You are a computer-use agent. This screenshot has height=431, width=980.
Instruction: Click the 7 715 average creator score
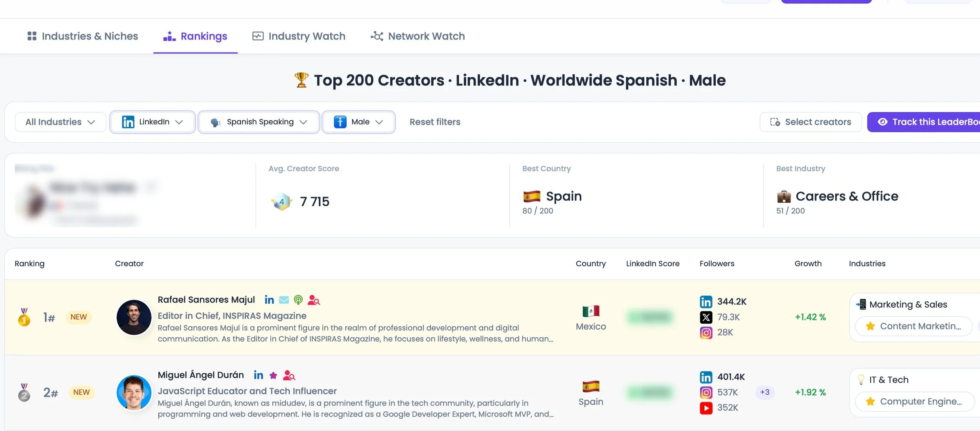(x=315, y=202)
